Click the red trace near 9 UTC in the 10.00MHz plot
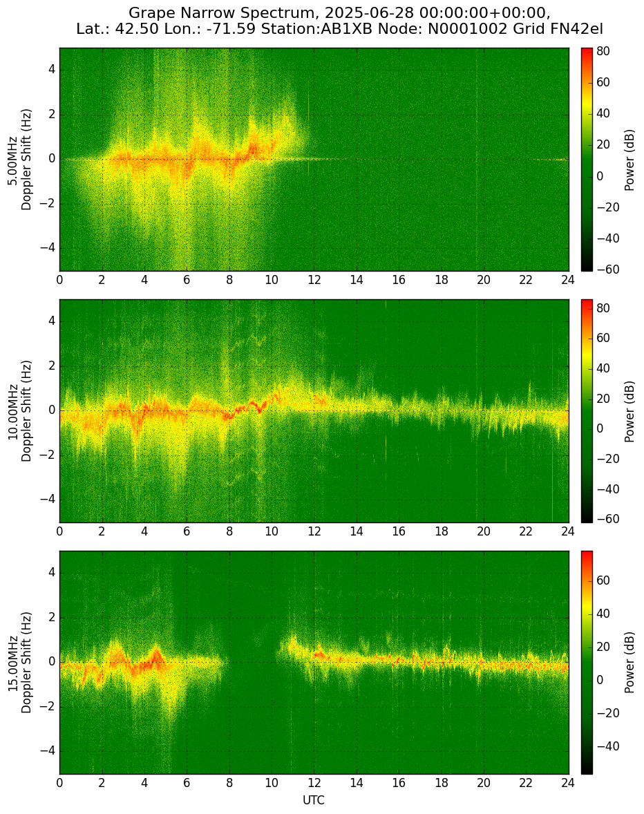 (x=253, y=404)
